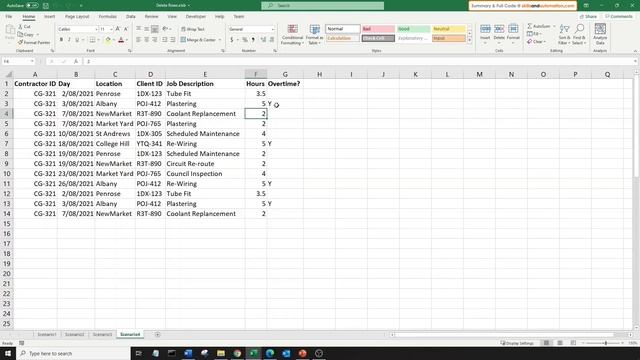
Task: Toggle the AutoSave switch in title bar
Action: [x=32, y=6]
